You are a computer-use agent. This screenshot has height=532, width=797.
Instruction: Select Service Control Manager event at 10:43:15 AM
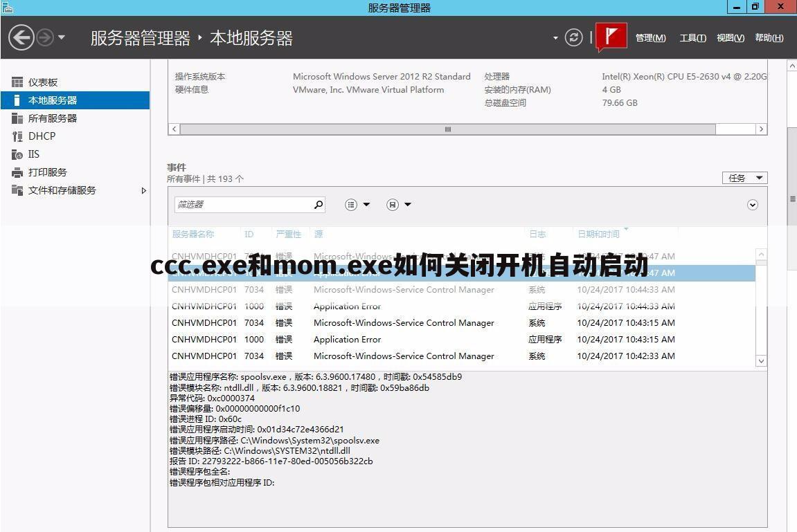[x=462, y=323]
